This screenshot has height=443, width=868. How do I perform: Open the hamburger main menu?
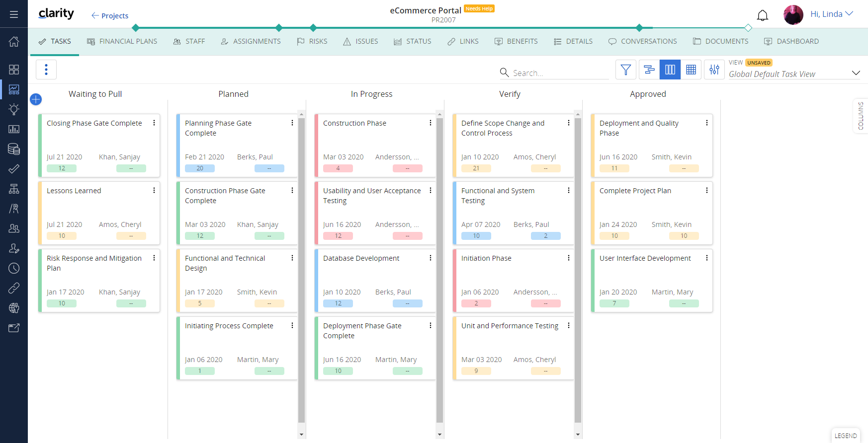14,14
